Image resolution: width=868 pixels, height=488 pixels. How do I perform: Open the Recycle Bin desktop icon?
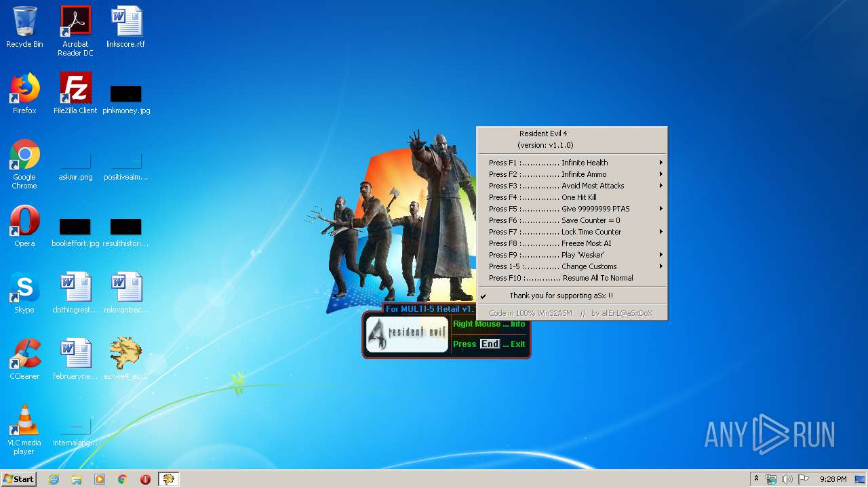pos(24,27)
